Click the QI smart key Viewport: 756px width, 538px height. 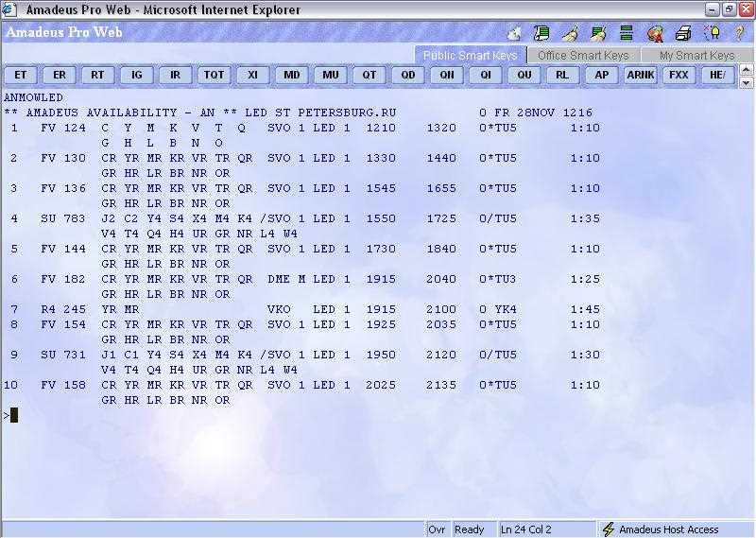(x=486, y=75)
